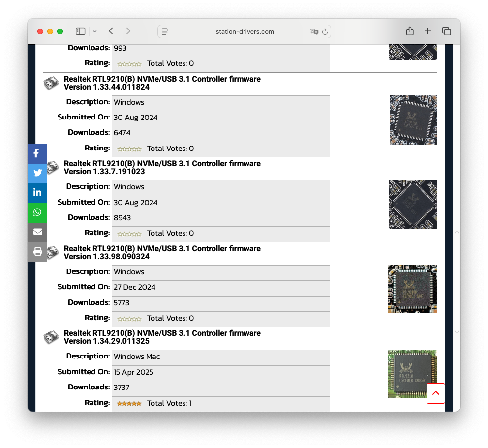
Task: Go back to the previous page
Action: pyautogui.click(x=111, y=31)
